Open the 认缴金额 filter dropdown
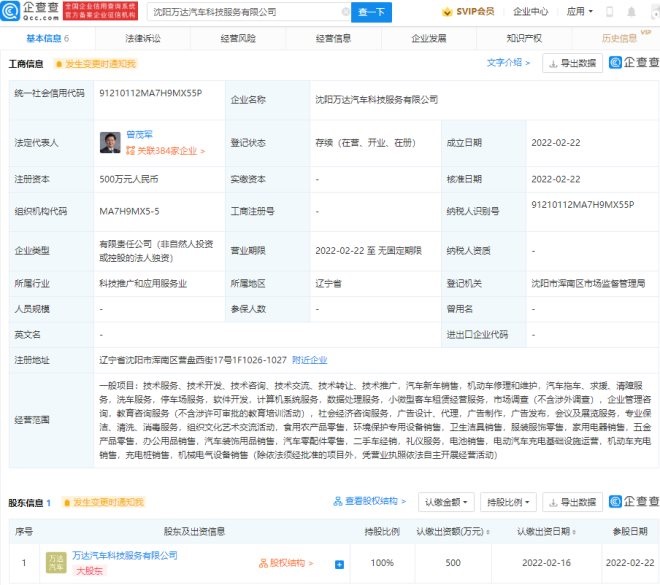Image resolution: width=660 pixels, height=585 pixels. [x=445, y=501]
